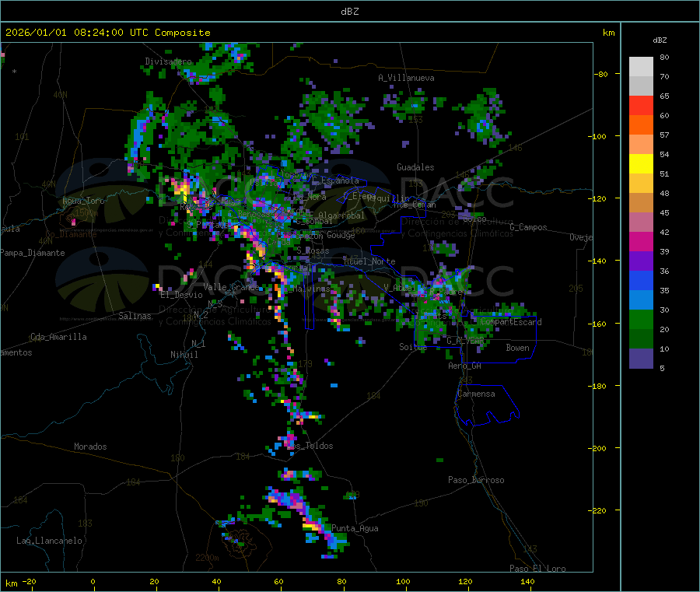Click the -140 km axis tick label
The image size is (700, 592).
599,261
